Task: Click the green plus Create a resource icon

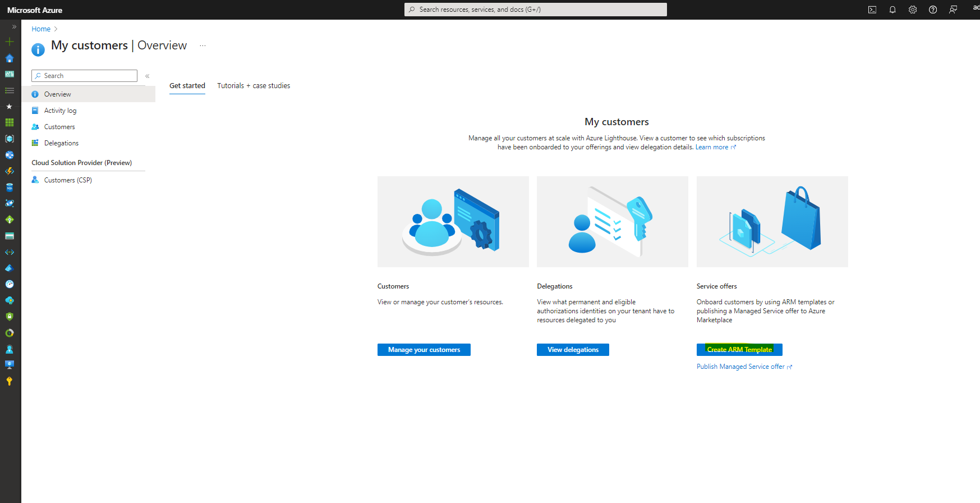Action: tap(10, 42)
